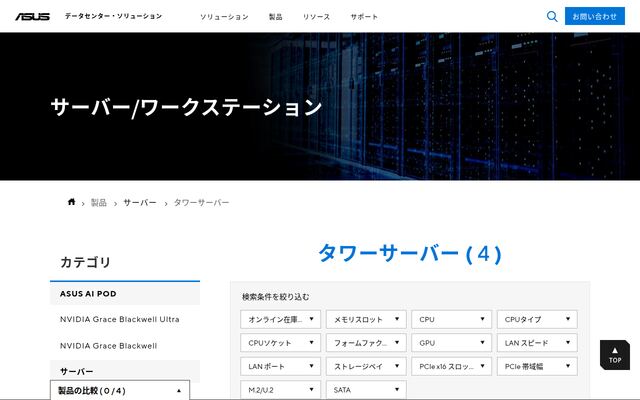Screen dimensions: 640x400
Task: Open the PCIe 帯域幅 filter dropdown
Action: (x=537, y=367)
